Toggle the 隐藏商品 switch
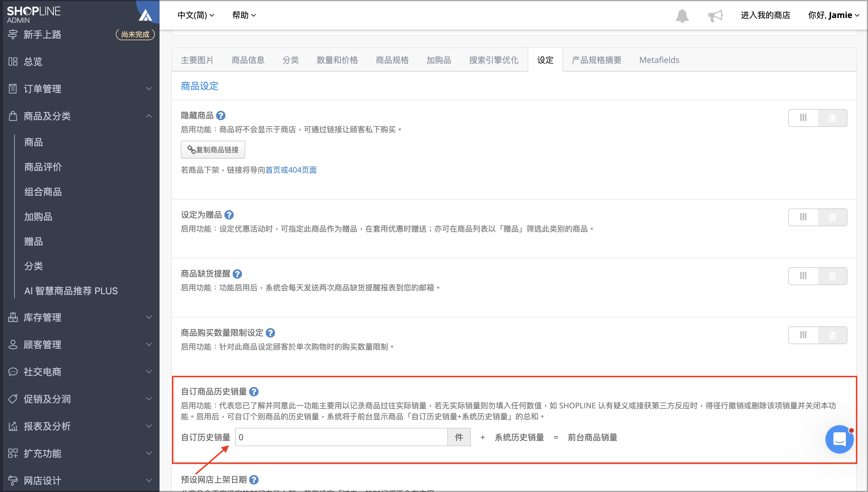Screen dimensions: 868x492 pos(817,118)
